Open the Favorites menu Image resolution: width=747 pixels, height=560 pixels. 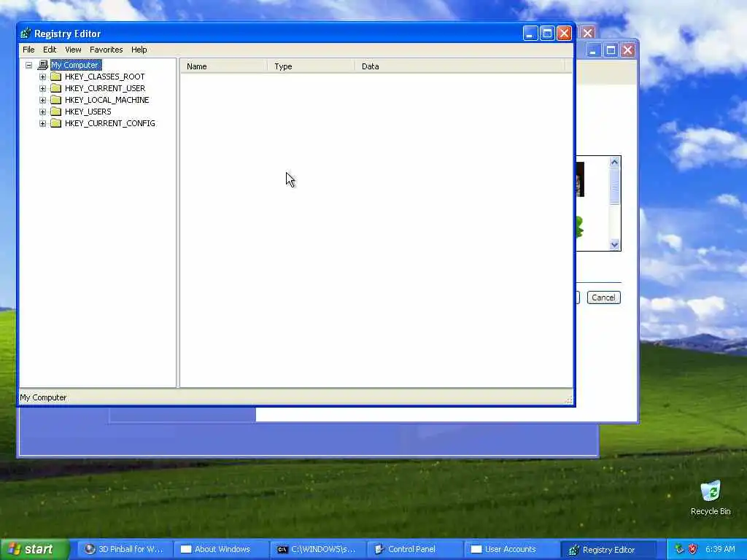pyautogui.click(x=107, y=50)
